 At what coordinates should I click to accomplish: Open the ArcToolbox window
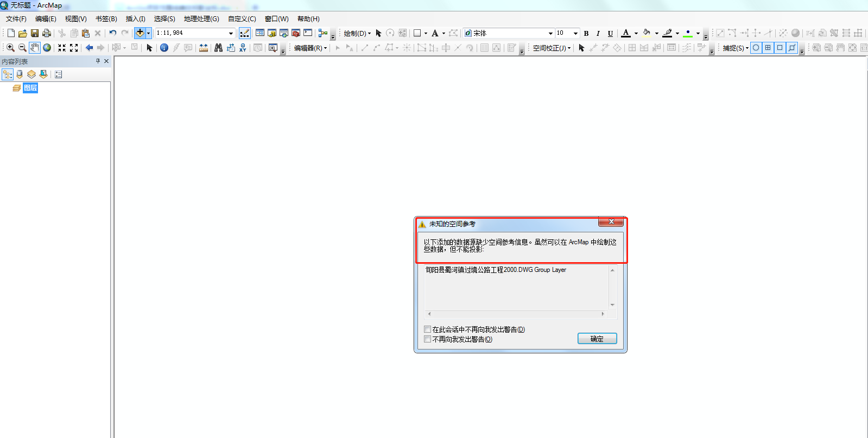(x=296, y=33)
